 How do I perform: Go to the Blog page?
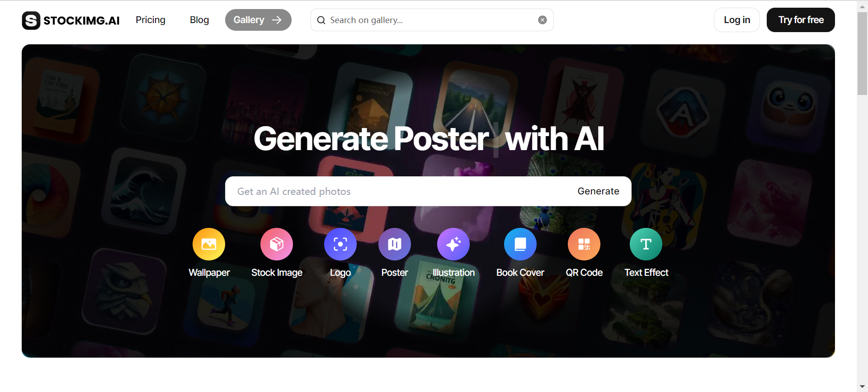[x=199, y=20]
